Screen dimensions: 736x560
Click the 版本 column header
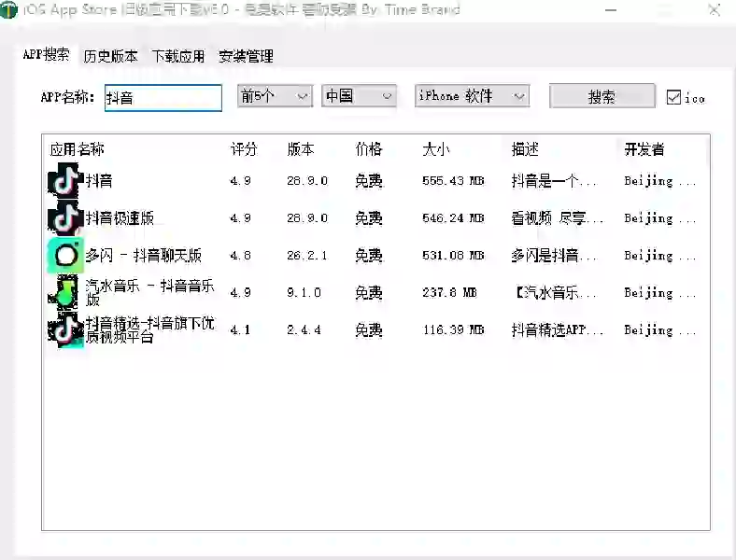(301, 149)
